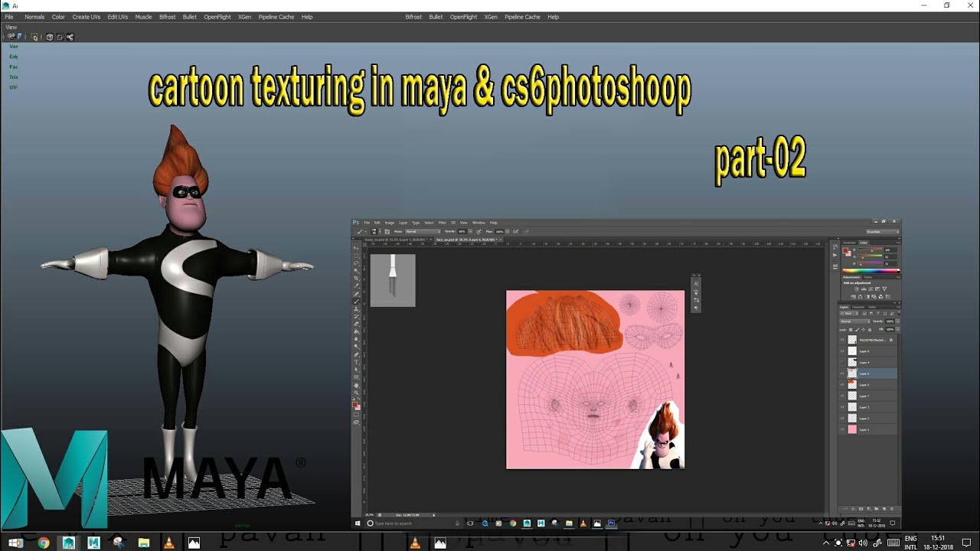Screen dimensions: 980x551
Task: Show Layer 4 via its visibility box
Action: coord(842,362)
